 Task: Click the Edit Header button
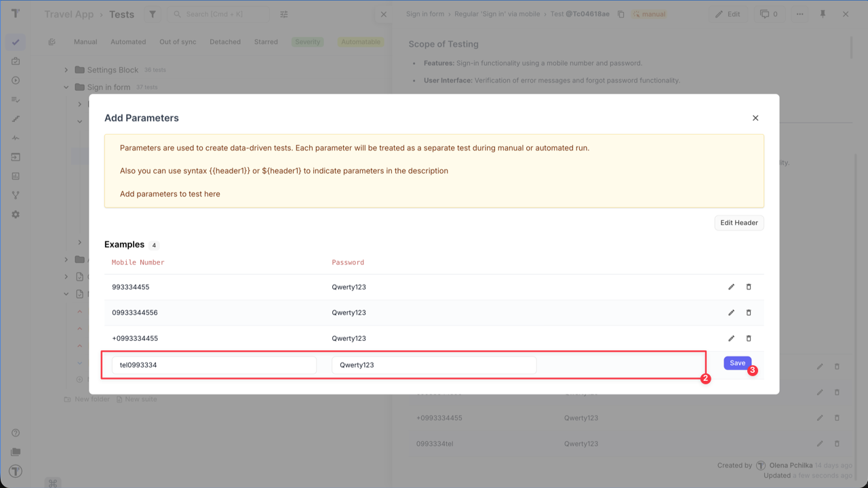click(738, 223)
